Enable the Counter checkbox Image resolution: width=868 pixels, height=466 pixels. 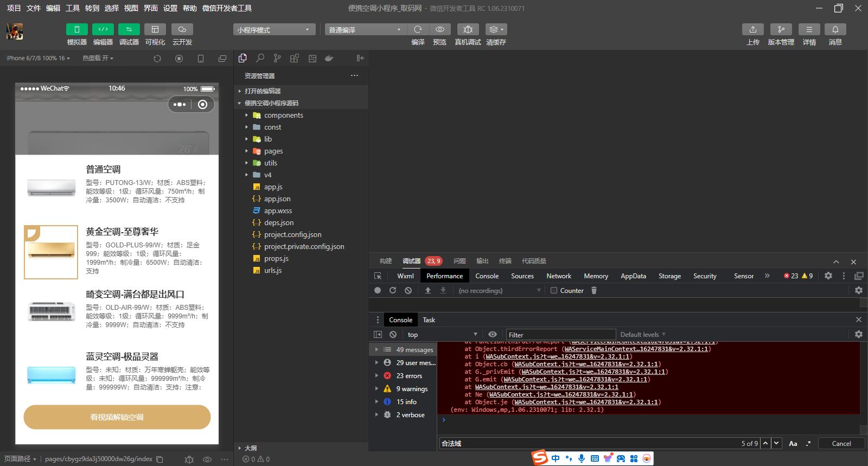[554, 291]
